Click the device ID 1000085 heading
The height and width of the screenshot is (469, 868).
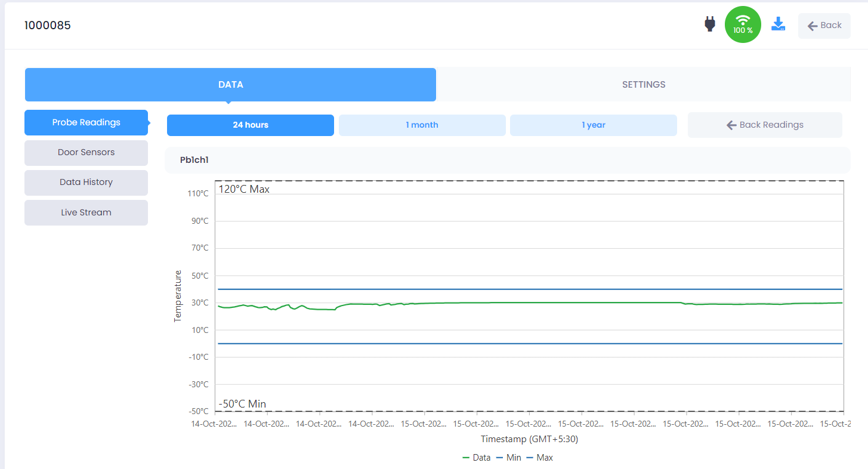(x=48, y=26)
